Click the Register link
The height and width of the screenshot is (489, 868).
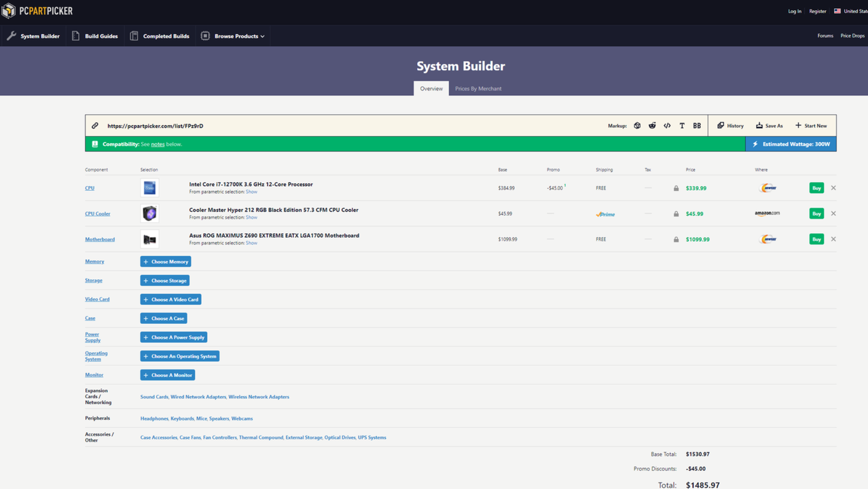[x=818, y=11]
